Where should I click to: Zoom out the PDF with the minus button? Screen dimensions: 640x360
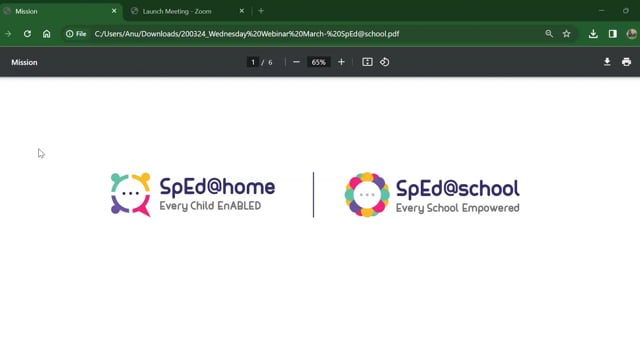pyautogui.click(x=296, y=62)
